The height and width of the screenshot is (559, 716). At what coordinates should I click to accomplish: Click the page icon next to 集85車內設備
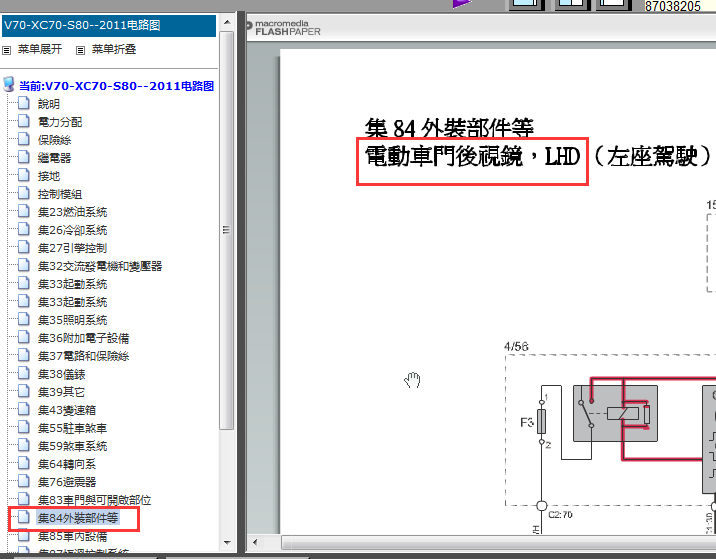pos(24,535)
